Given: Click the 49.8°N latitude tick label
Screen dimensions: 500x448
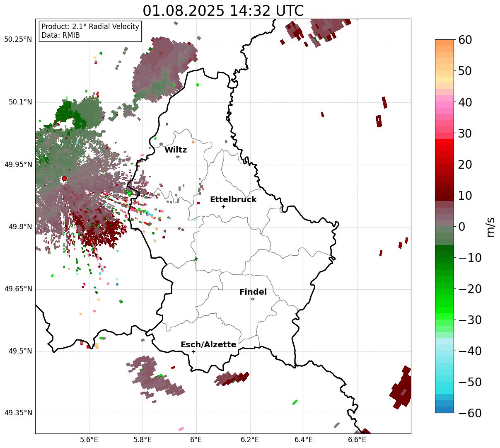Looking at the screenshot, I should click(20, 227).
